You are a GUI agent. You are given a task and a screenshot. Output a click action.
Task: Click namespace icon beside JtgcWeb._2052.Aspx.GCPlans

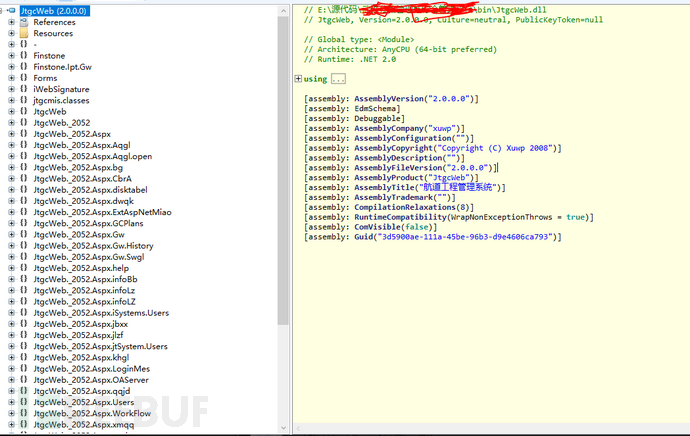pyautogui.click(x=24, y=223)
